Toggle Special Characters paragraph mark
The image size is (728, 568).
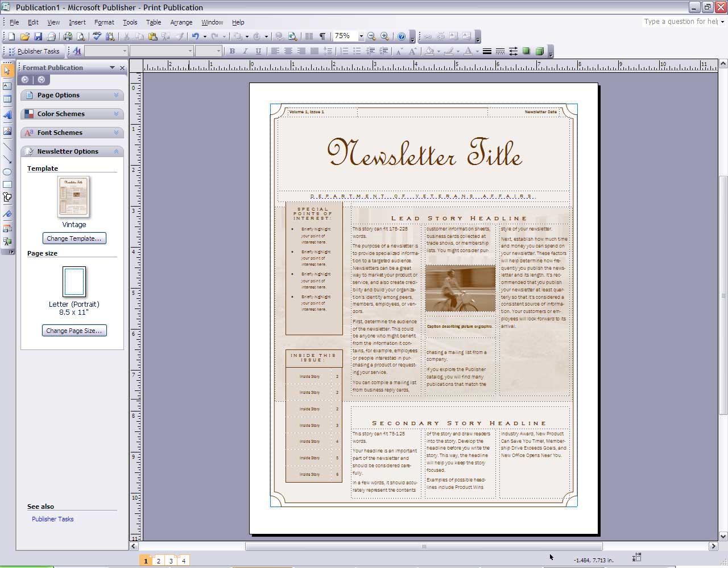(x=322, y=36)
